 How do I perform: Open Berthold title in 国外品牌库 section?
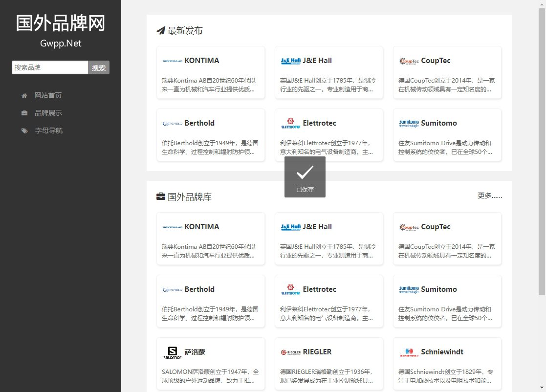tap(199, 289)
